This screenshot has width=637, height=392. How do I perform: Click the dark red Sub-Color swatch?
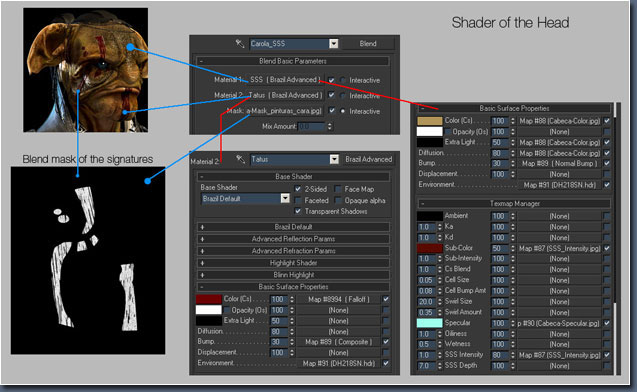(430, 248)
